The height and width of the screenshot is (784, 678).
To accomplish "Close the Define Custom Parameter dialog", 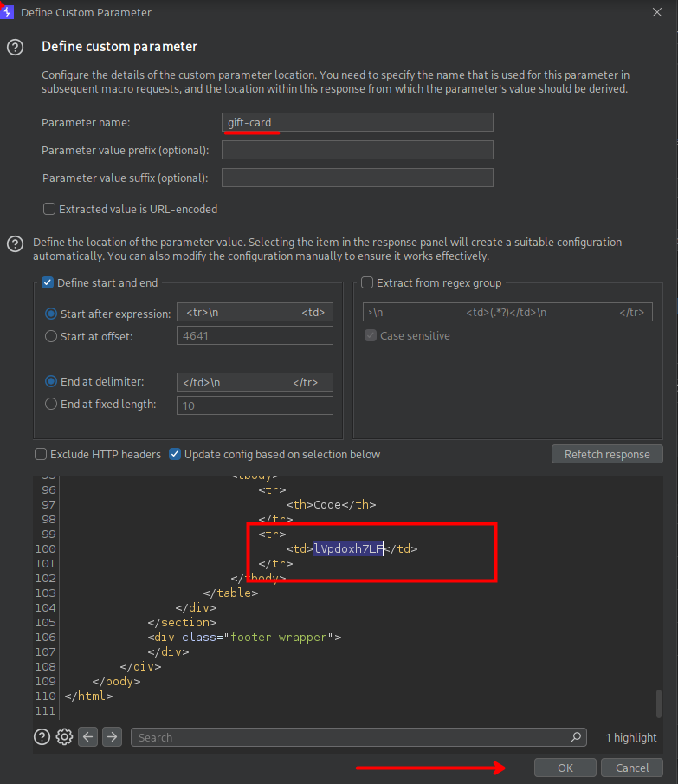I will (x=656, y=12).
